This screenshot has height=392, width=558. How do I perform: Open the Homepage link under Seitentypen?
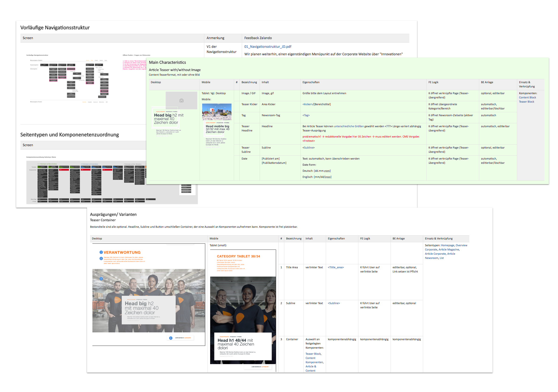(448, 245)
